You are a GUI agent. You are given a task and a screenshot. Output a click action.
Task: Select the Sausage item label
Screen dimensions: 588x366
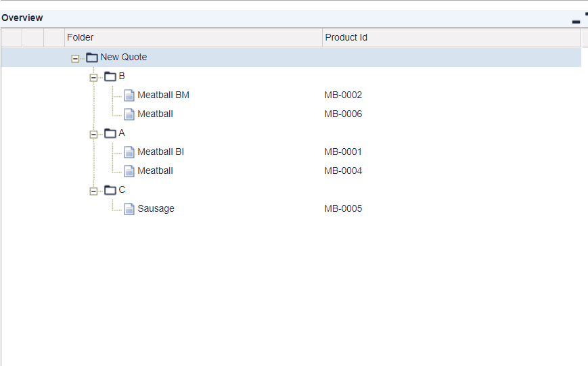click(x=156, y=209)
